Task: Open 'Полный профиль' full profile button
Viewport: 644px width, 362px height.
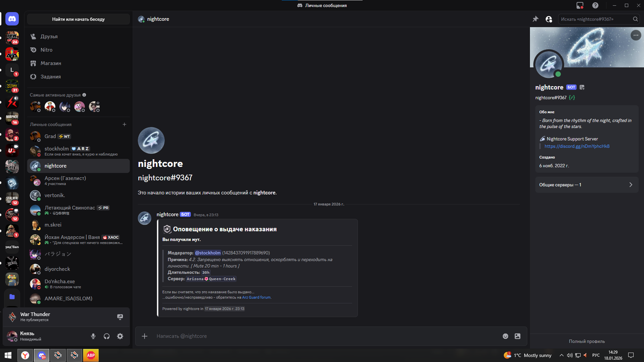Action: tap(587, 341)
